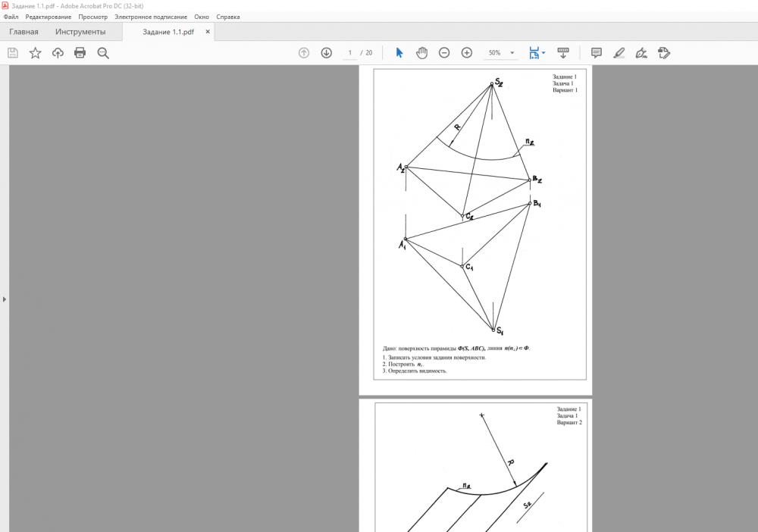Select the arrow selection tool
Viewport: 758px width, 532px height.
coord(399,53)
